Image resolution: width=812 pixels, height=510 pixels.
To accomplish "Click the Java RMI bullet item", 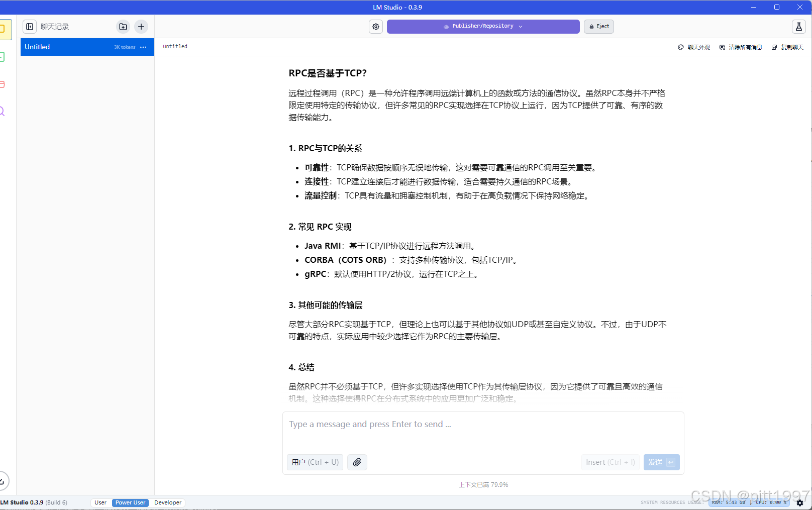I will (390, 246).
